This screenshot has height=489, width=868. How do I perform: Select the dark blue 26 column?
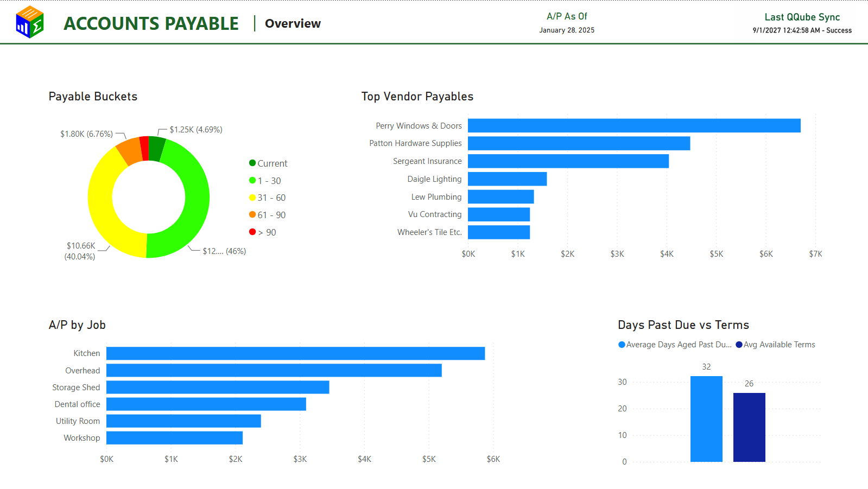coord(749,427)
